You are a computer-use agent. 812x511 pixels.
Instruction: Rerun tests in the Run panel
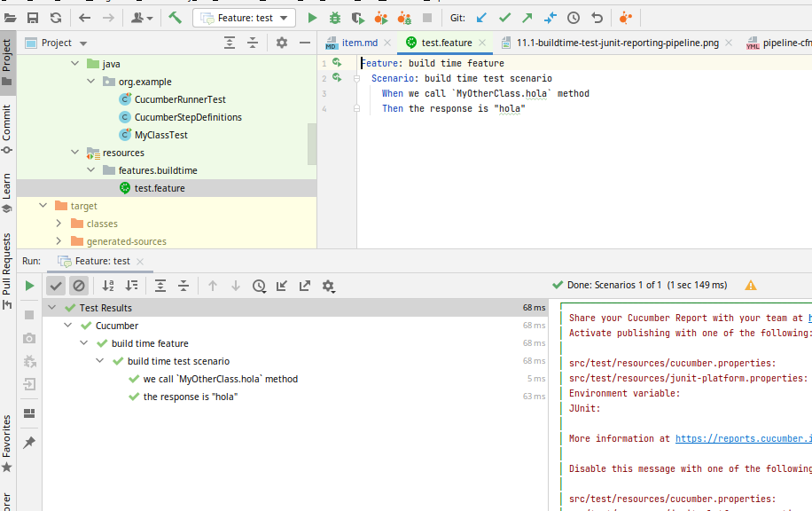tap(29, 286)
